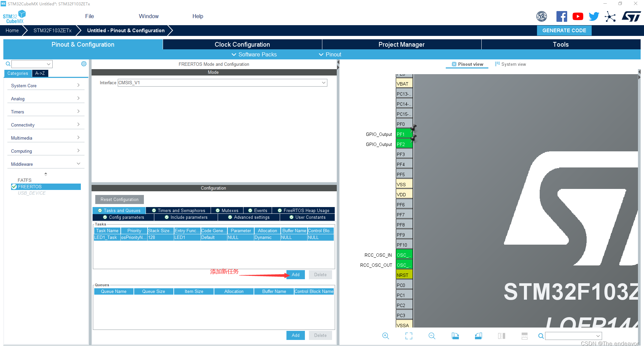Zoom in on the pinout view
The width and height of the screenshot is (644, 349).
pyautogui.click(x=385, y=336)
